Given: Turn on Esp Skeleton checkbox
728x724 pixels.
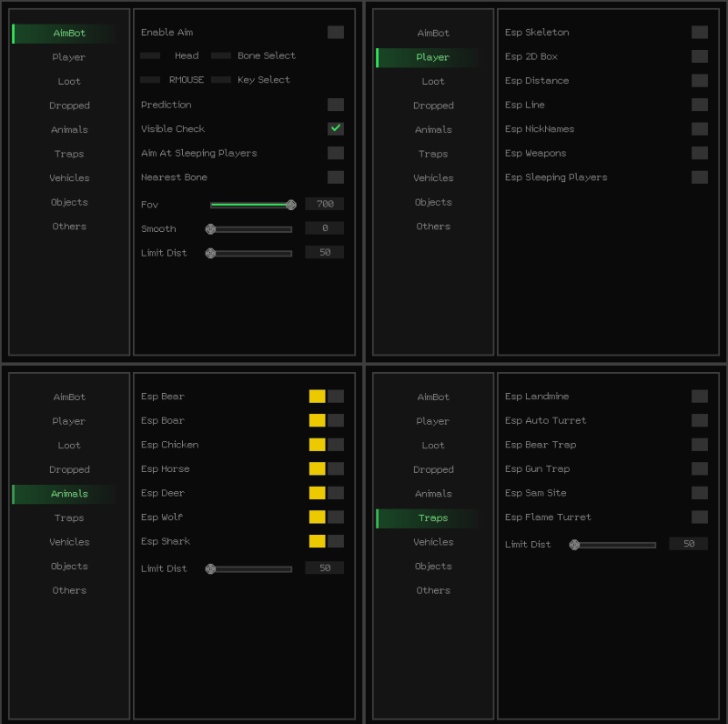Looking at the screenshot, I should pyautogui.click(x=699, y=32).
